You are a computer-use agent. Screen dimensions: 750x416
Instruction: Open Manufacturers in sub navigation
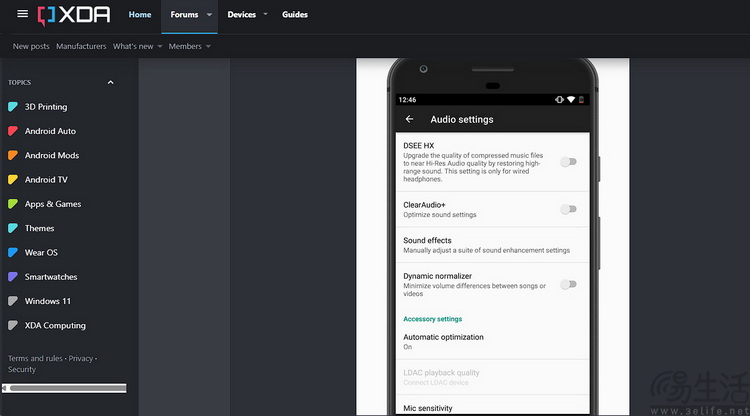pyautogui.click(x=81, y=46)
